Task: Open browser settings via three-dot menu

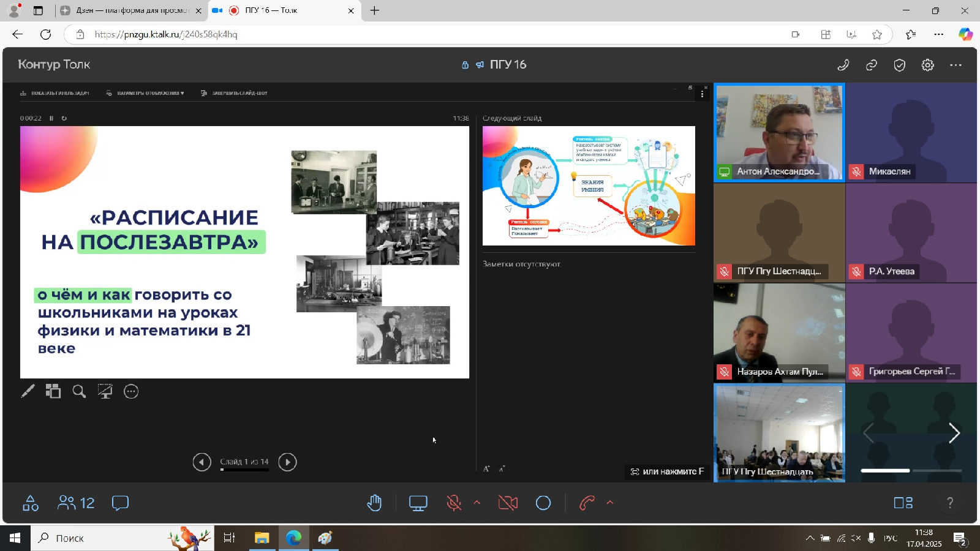Action: [x=938, y=35]
